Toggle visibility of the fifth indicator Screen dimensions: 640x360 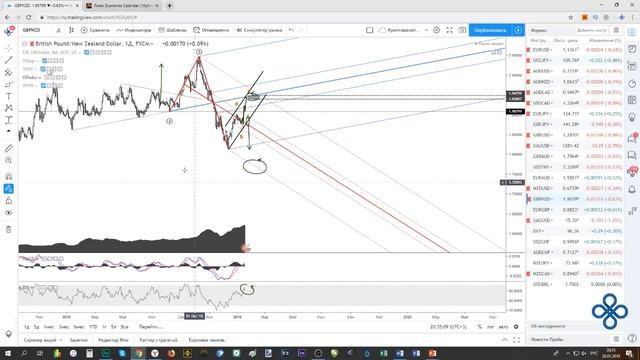click(42, 86)
